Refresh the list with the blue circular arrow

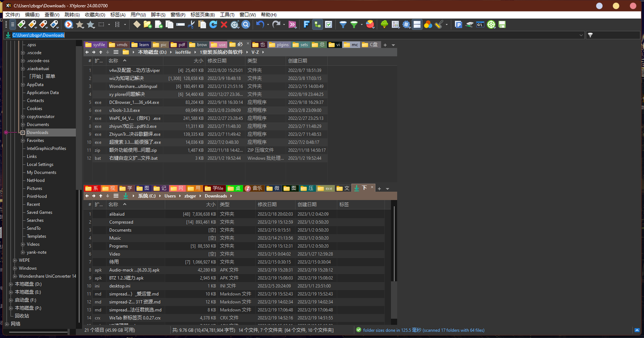(213, 24)
